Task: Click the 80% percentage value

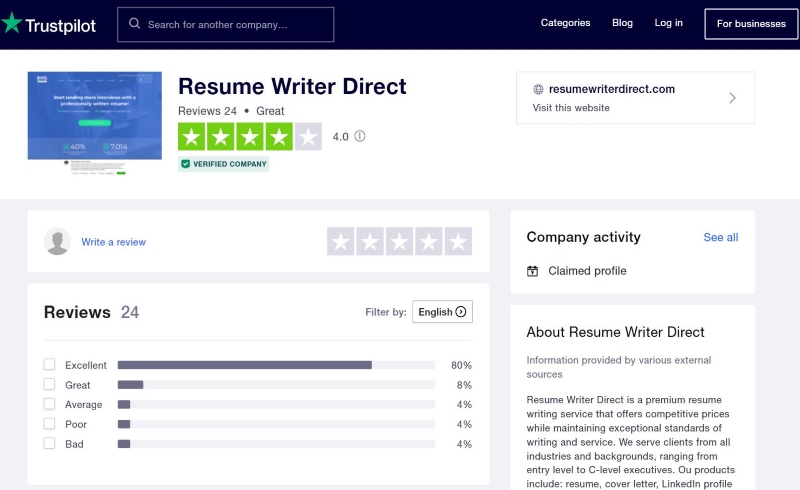Action: coord(461,365)
